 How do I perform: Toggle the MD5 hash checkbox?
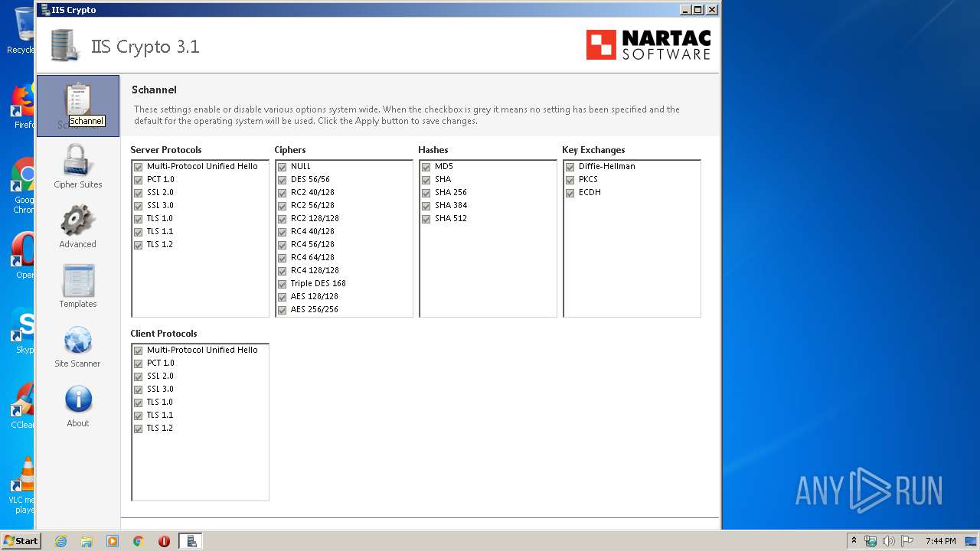(426, 167)
